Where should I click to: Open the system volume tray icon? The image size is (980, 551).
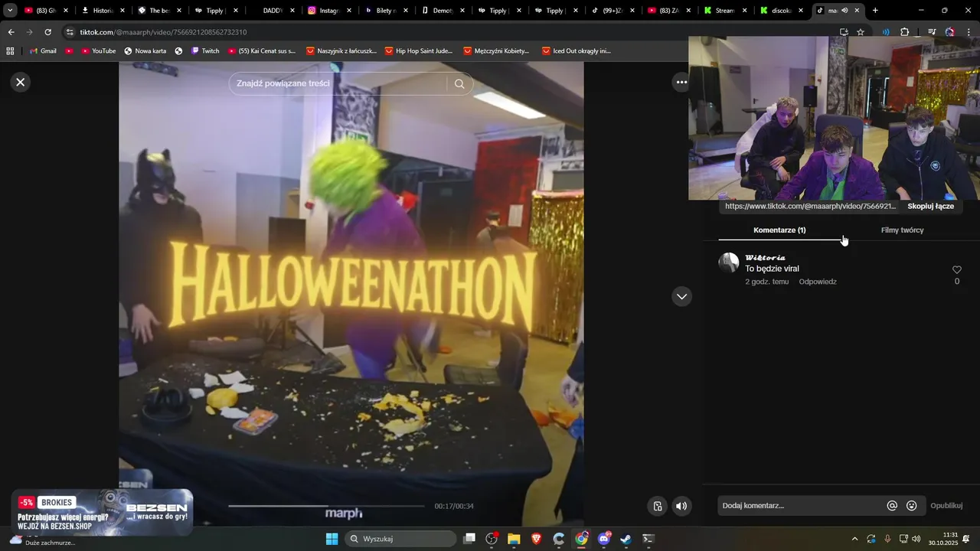[x=916, y=539]
